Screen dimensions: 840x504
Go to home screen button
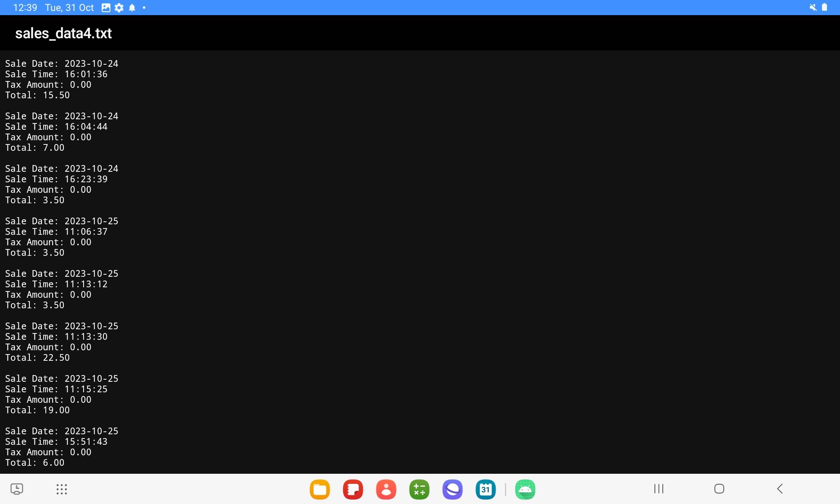[719, 488]
